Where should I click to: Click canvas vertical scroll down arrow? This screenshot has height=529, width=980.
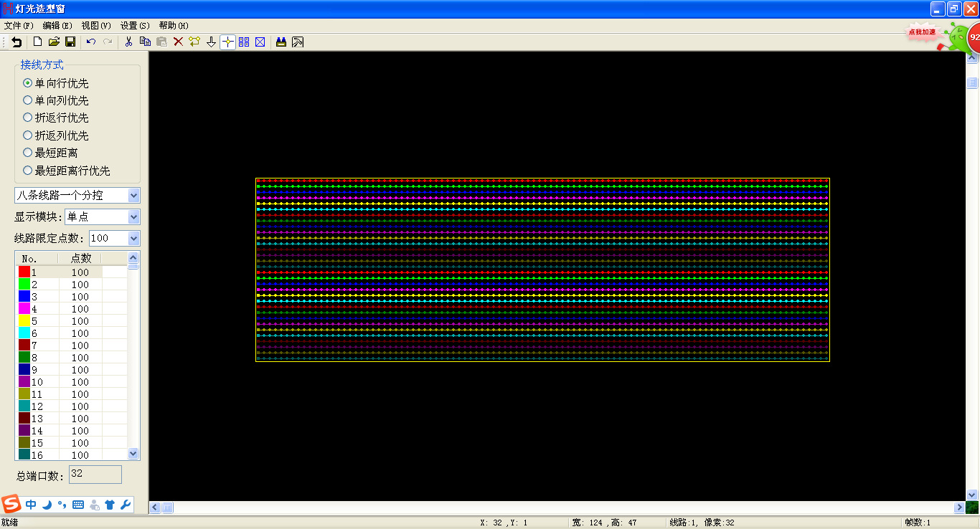point(972,495)
